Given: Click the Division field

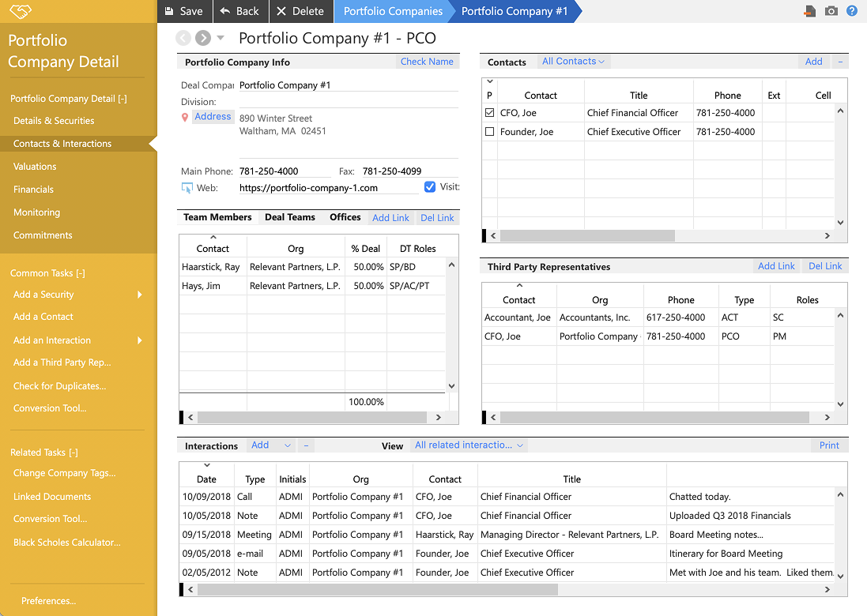Looking at the screenshot, I should tap(349, 102).
